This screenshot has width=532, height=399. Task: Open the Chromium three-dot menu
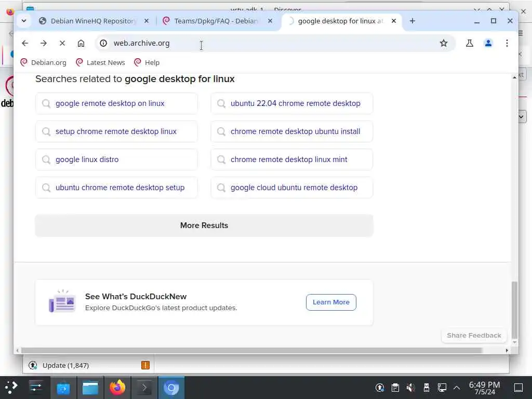point(507,43)
